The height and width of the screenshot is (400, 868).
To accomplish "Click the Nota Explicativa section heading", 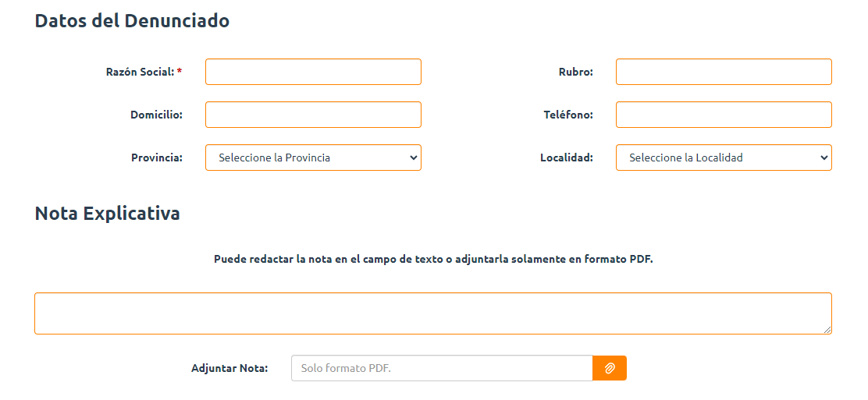I will [108, 213].
